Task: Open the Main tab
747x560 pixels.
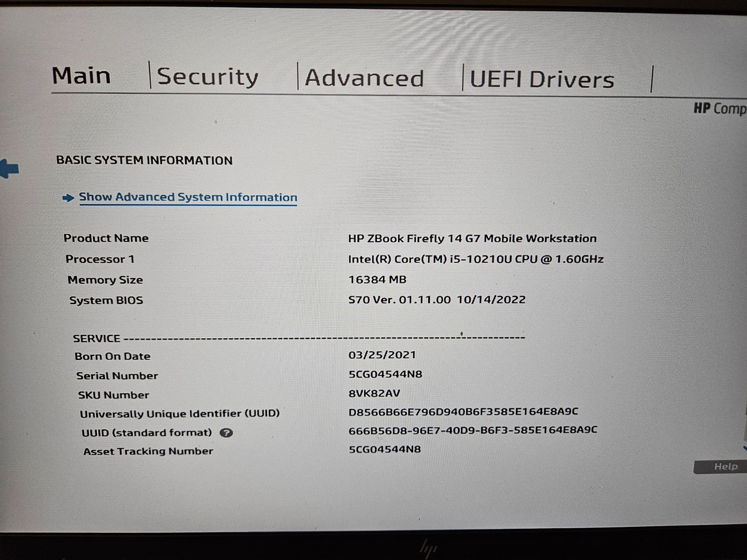Action: [81, 76]
